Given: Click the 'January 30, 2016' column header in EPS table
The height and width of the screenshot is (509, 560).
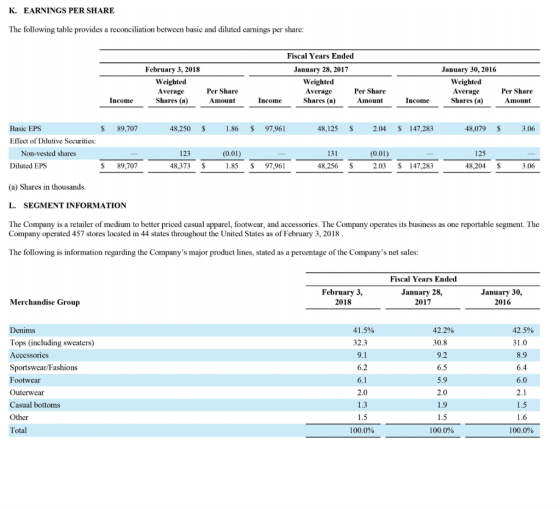Looking at the screenshot, I should [x=469, y=69].
